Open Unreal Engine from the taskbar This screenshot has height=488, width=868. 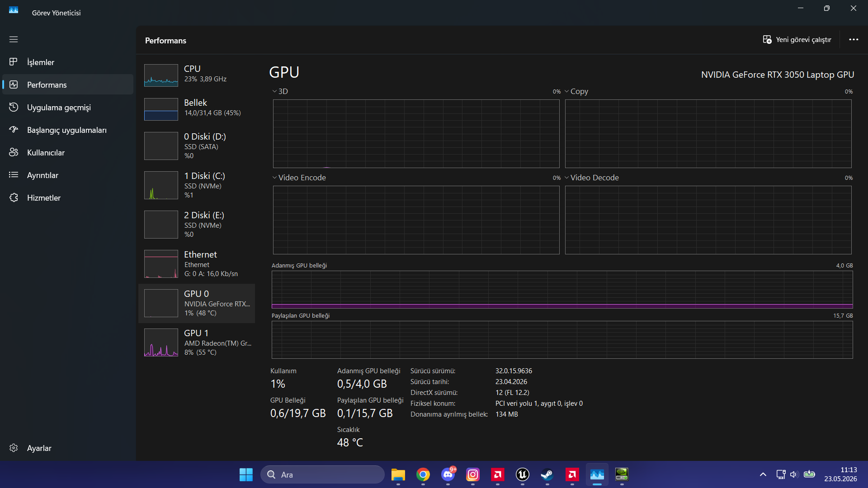(523, 474)
